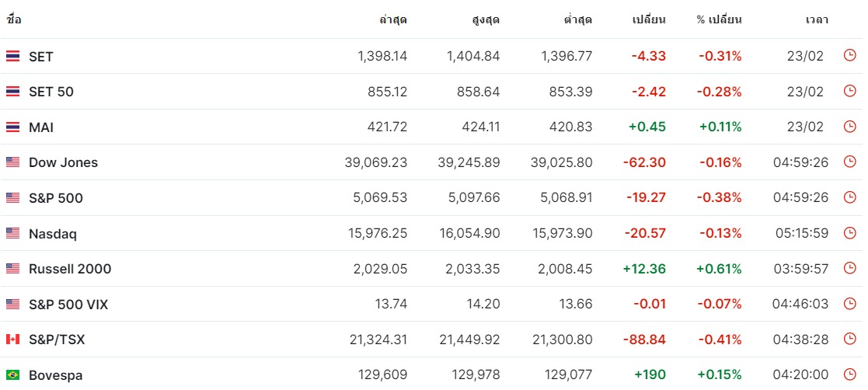Click the US flag beside Russell 2000

point(12,269)
